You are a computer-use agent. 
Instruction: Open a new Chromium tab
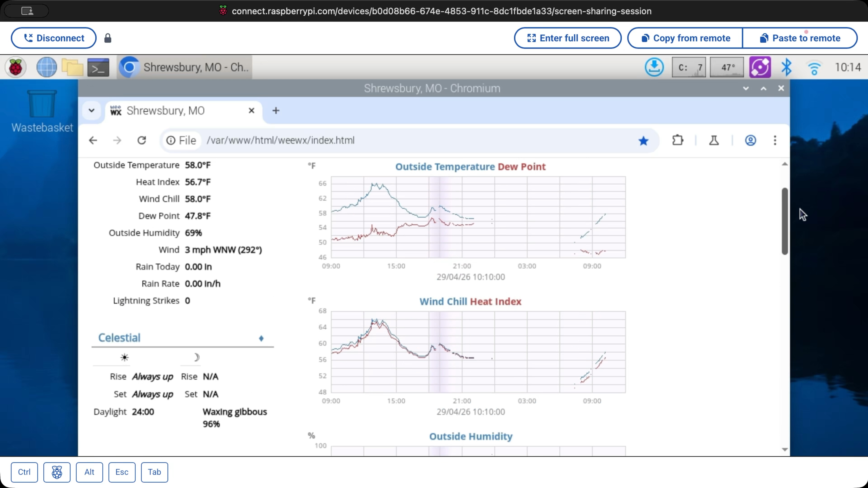[276, 110]
